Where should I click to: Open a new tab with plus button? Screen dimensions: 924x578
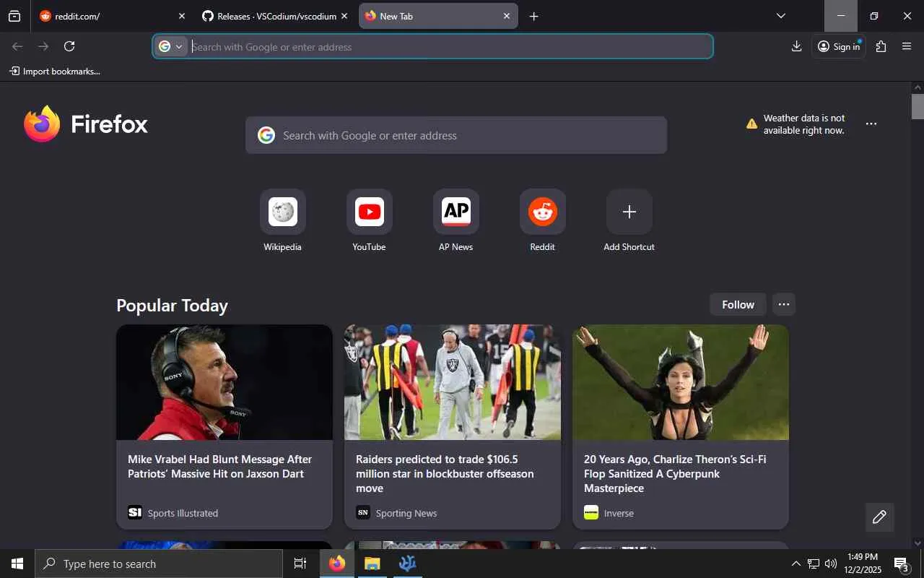click(x=534, y=16)
